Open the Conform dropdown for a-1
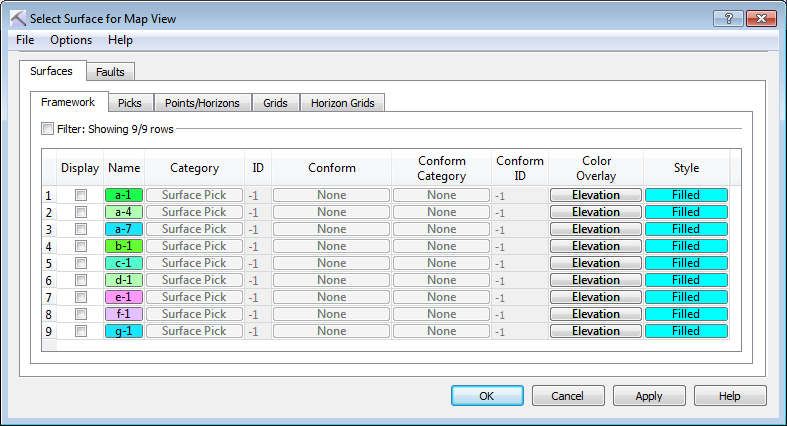 [331, 195]
